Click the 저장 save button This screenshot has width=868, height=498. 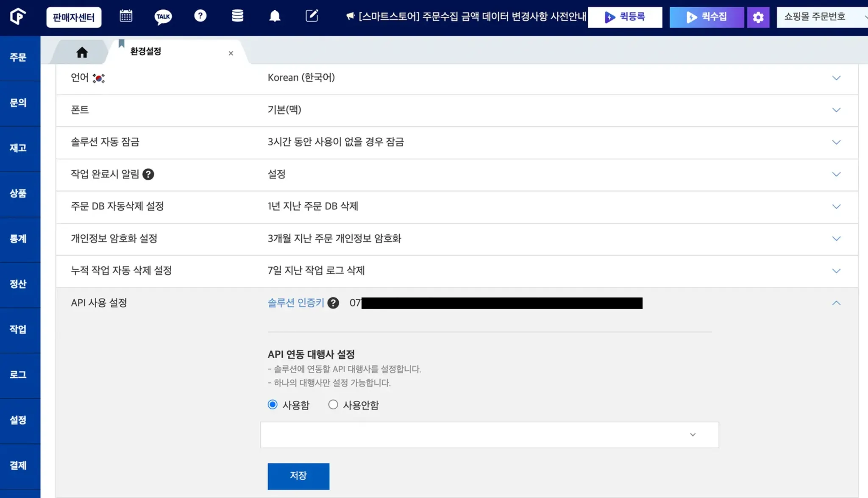coord(298,476)
